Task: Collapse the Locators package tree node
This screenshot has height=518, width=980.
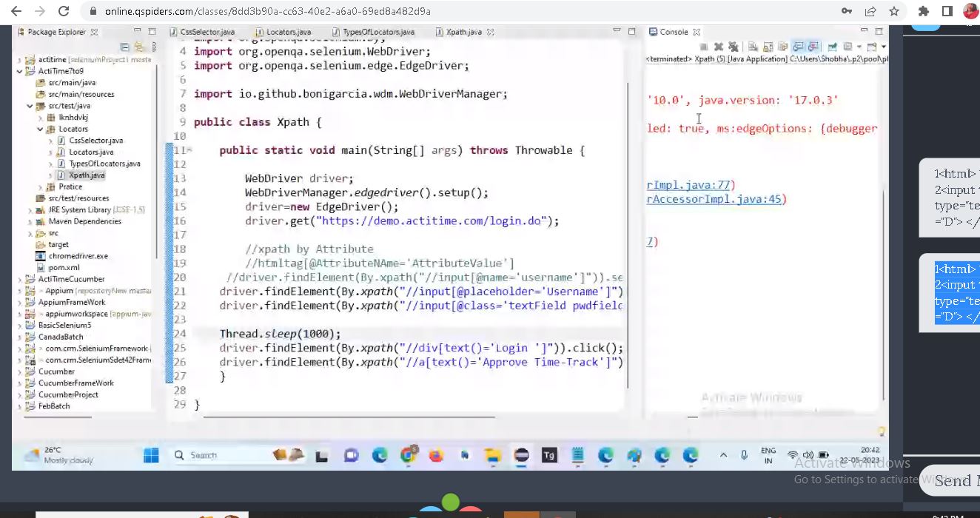Action: click(x=41, y=129)
